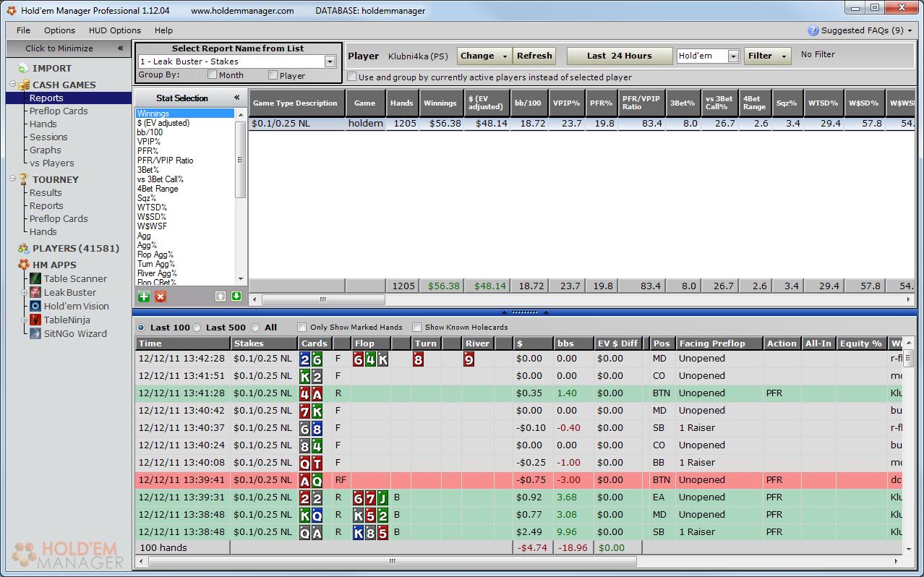Select the $0.1/0.25 NL stakes row
924x577 pixels.
pyautogui.click(x=582, y=124)
